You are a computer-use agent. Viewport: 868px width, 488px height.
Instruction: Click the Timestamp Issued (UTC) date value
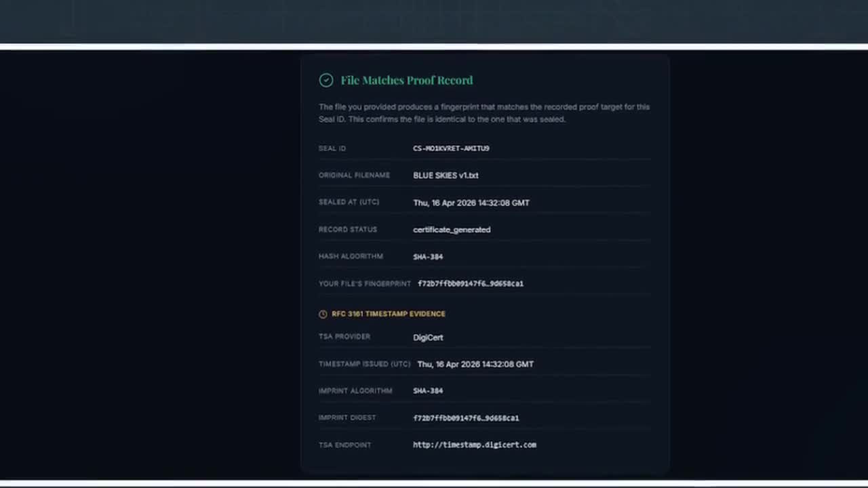click(475, 364)
